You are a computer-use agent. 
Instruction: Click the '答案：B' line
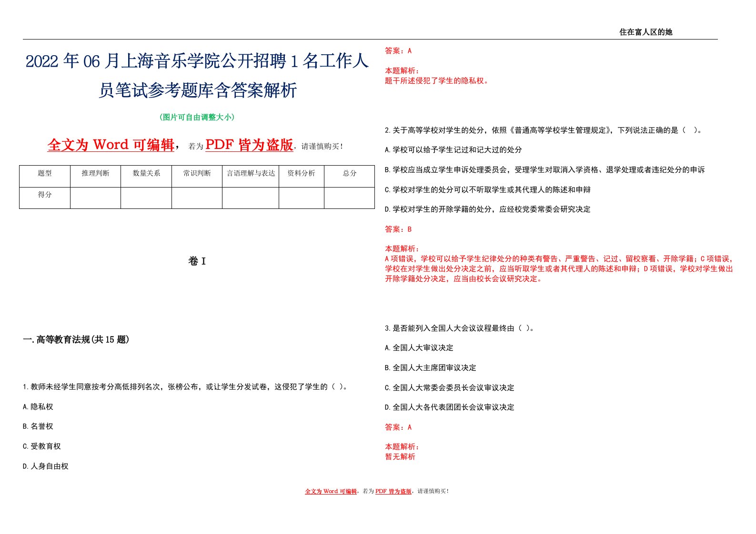tap(398, 229)
